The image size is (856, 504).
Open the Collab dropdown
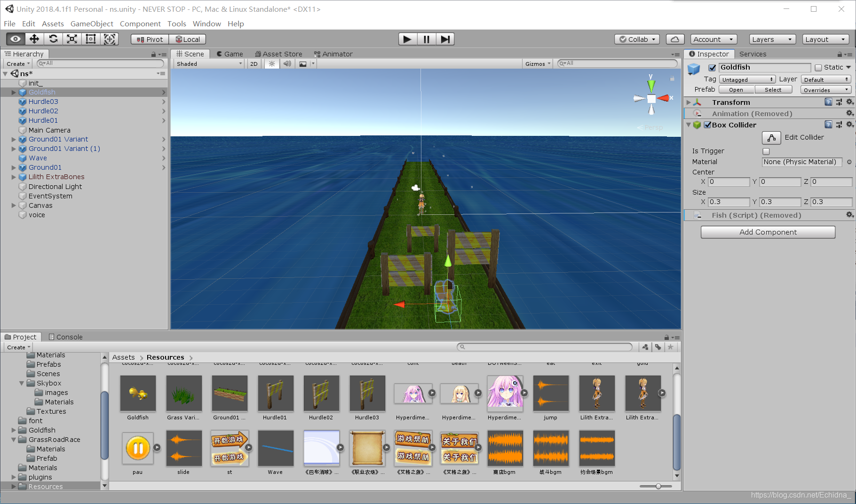pos(637,39)
